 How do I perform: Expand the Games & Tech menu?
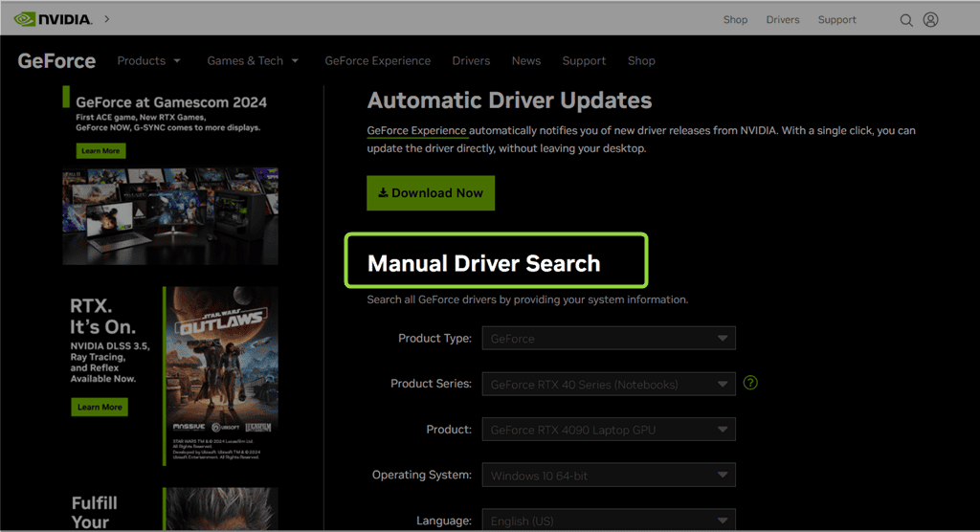point(253,61)
